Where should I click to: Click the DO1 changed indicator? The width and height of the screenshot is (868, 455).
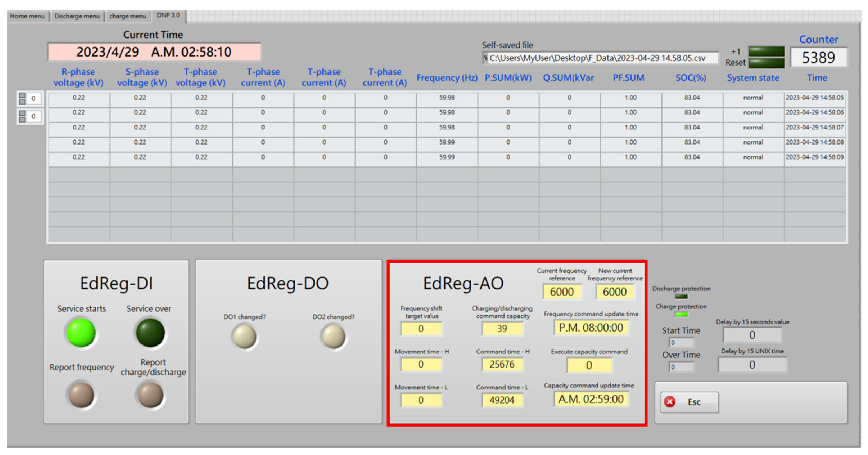[245, 337]
